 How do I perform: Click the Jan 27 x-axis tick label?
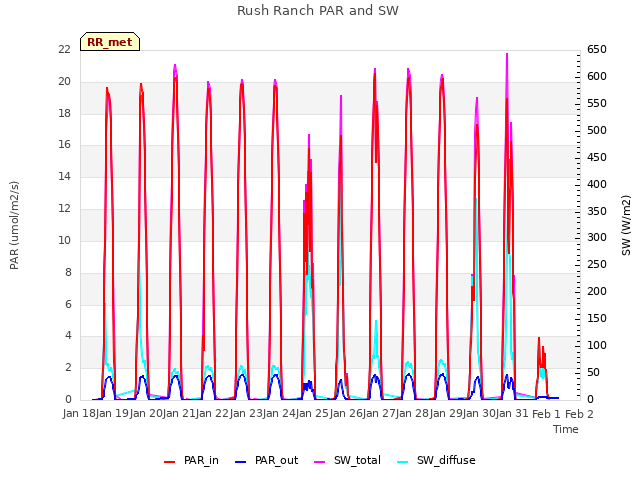coord(379,414)
